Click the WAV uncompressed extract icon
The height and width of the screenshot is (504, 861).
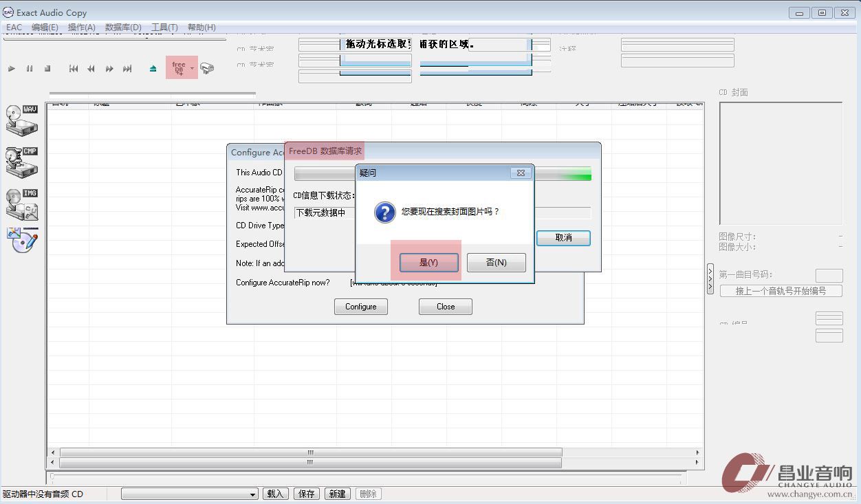[x=22, y=120]
